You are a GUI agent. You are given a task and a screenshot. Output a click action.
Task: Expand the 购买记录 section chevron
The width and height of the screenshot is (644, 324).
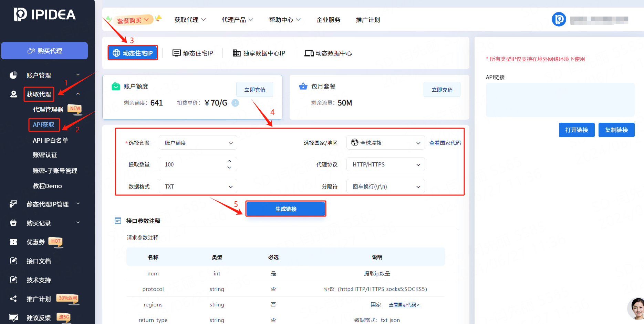[x=78, y=223]
